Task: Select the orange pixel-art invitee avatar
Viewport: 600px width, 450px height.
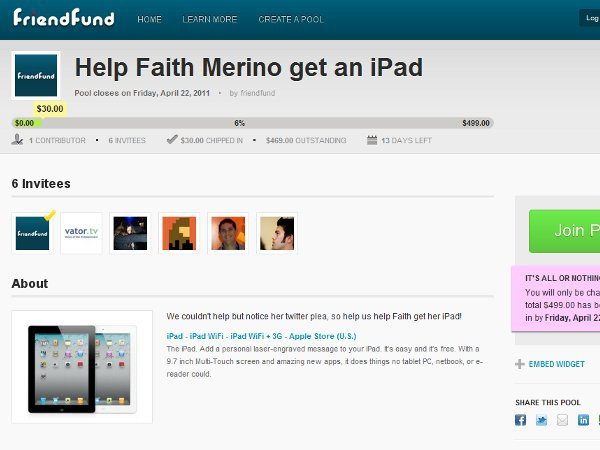Action: click(179, 233)
